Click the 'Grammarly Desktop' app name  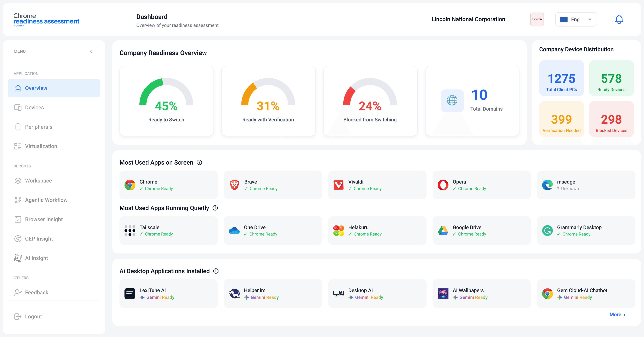tap(579, 227)
